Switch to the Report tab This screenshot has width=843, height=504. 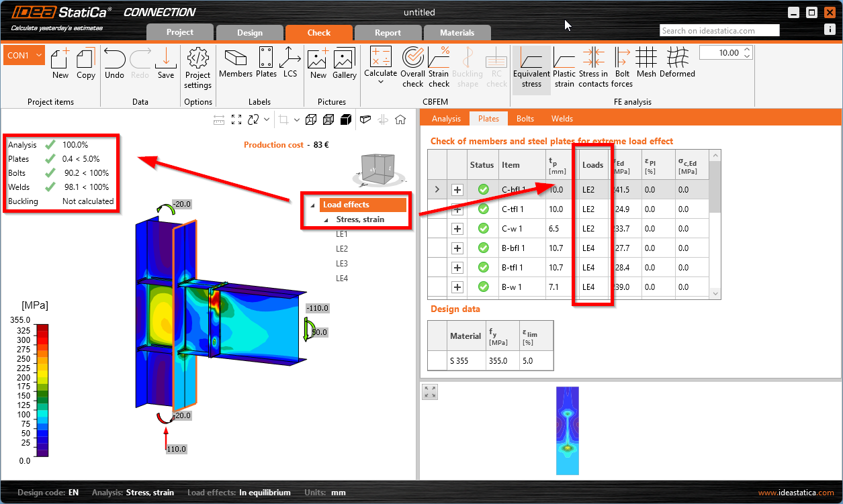(388, 32)
